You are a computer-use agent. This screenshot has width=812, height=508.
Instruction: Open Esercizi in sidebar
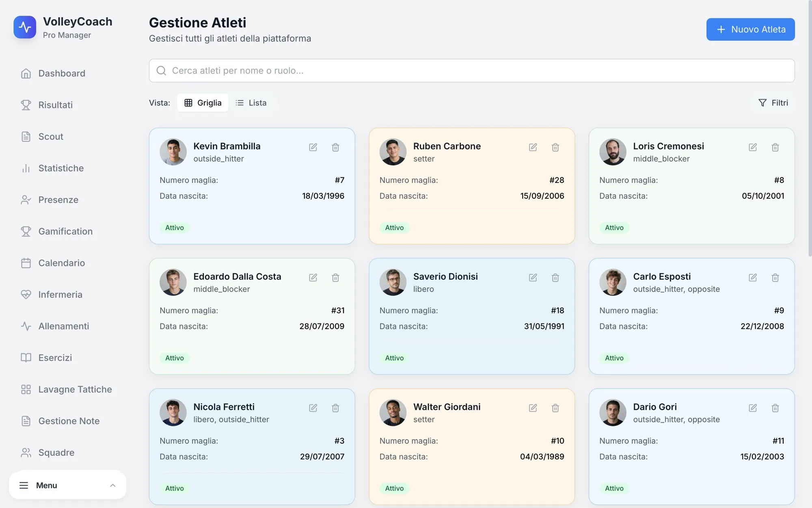[67, 358]
